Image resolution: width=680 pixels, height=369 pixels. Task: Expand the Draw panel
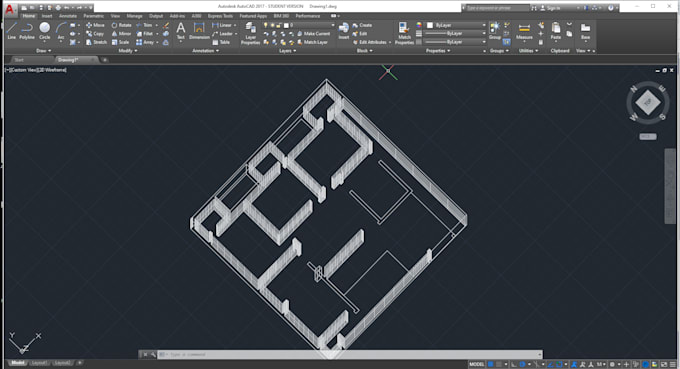point(44,51)
